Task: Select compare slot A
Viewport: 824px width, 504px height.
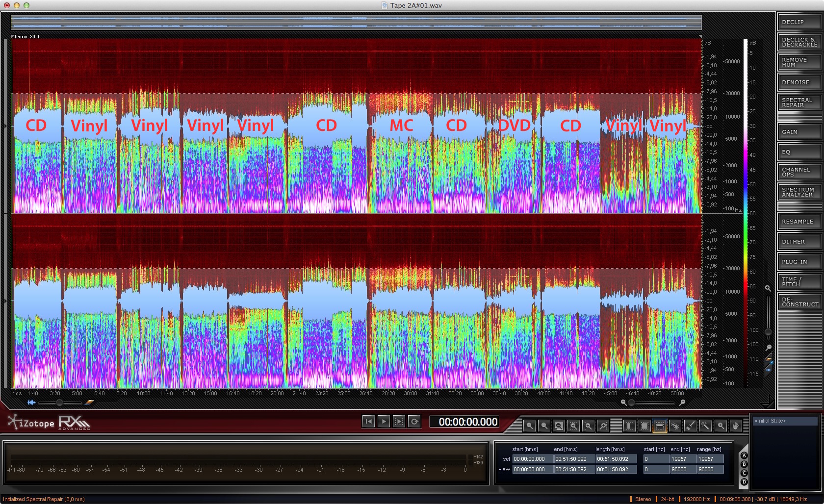Action: pyautogui.click(x=744, y=456)
